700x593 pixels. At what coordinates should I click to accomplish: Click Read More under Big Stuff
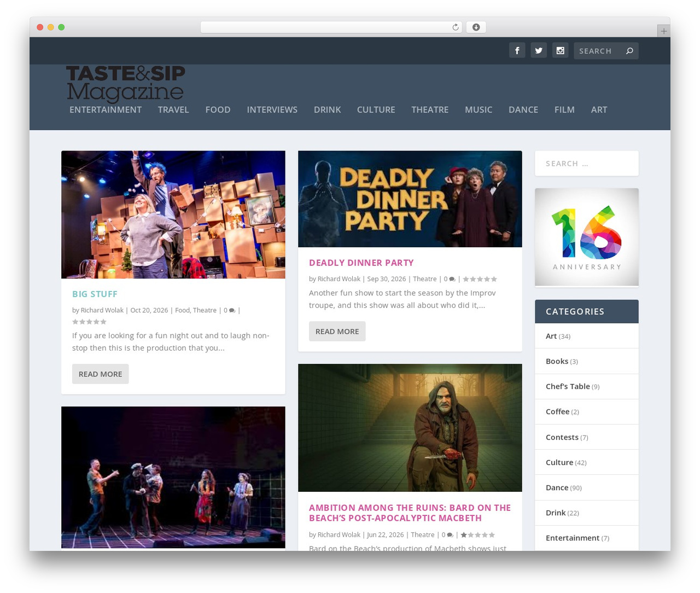pyautogui.click(x=101, y=374)
